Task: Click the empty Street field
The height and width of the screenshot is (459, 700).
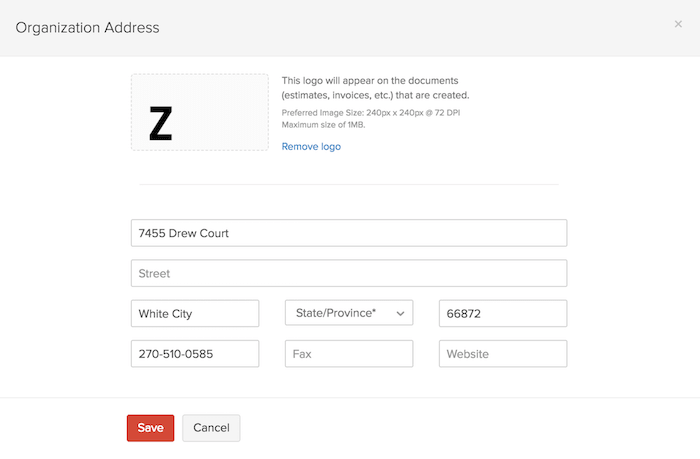Action: [349, 273]
